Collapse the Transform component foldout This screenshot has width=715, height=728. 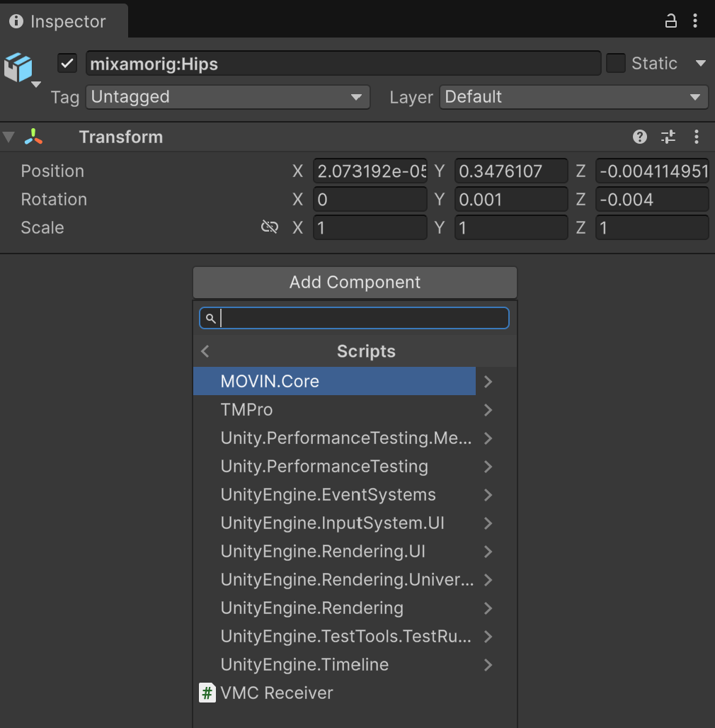8,137
